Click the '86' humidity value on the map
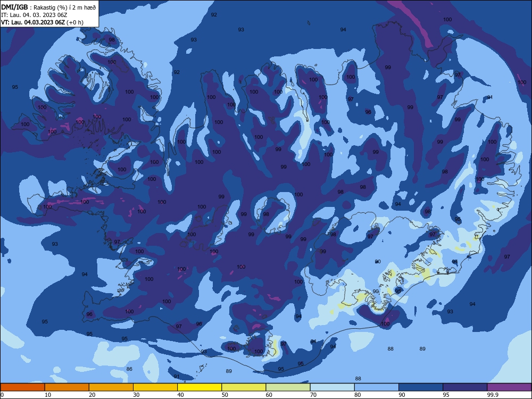The height and width of the screenshot is (399, 532). click(129, 369)
